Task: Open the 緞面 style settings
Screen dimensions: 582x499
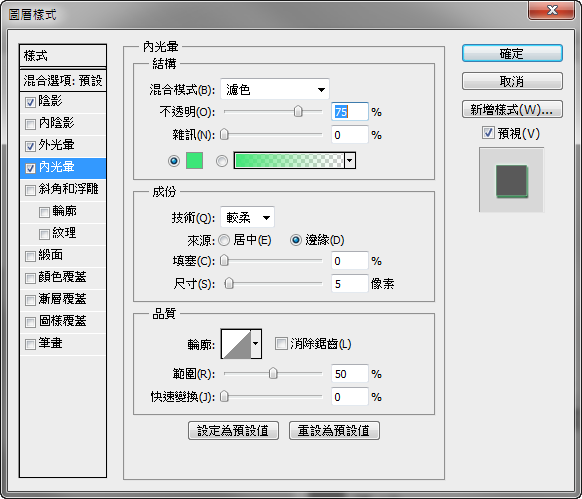Action: click(50, 255)
